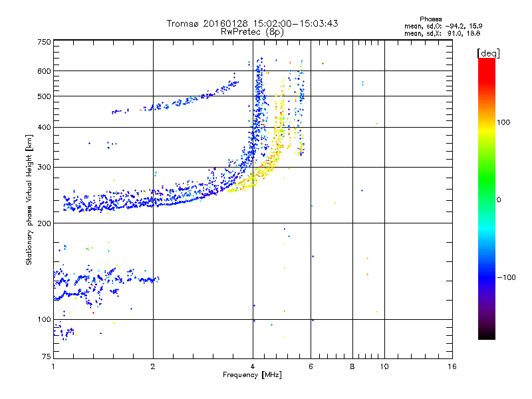Click 'mean, sd,O: -94.2, 15.9' text
This screenshot has height=399, width=532.
coord(443,26)
